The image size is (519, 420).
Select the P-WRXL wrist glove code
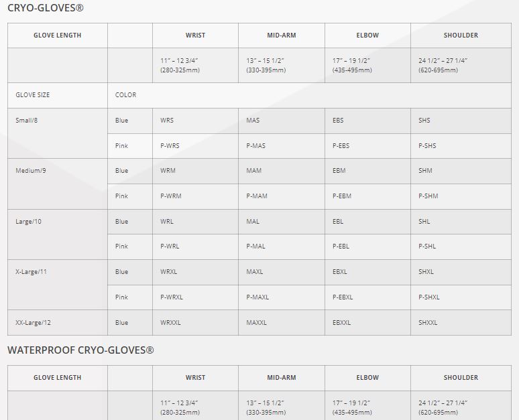click(172, 297)
